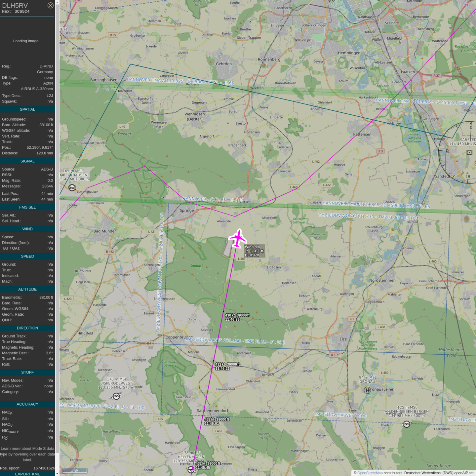Viewport: 476px width, 476px height.
Task: Click the 1 NM map scale bar
Action: coord(75,471)
